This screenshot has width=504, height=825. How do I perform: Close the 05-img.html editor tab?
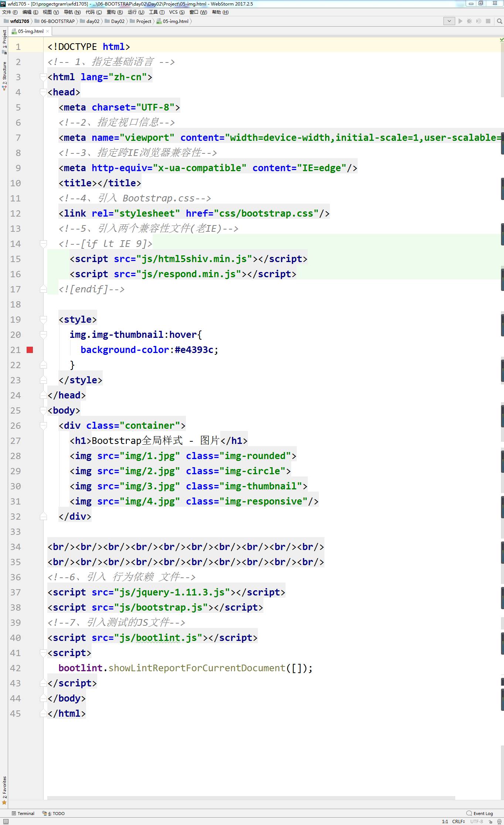point(48,31)
